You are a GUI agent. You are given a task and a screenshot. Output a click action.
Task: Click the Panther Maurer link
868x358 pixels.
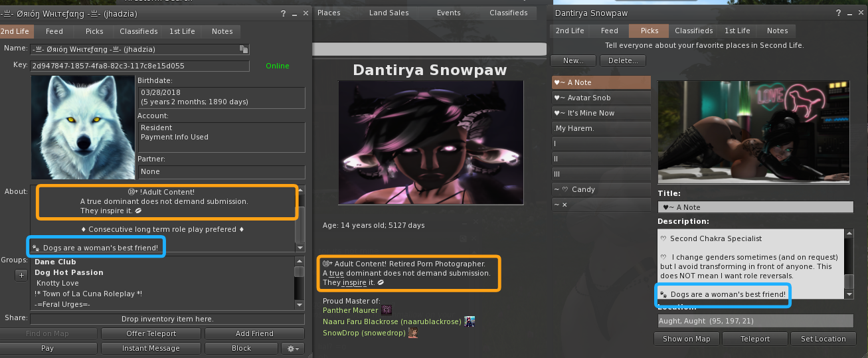tap(351, 310)
